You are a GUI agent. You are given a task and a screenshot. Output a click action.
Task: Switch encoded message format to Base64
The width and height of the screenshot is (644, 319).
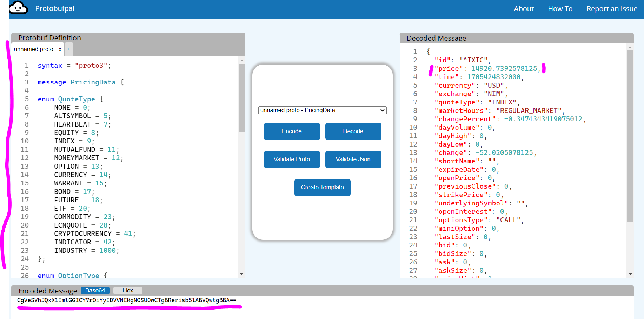[95, 291]
